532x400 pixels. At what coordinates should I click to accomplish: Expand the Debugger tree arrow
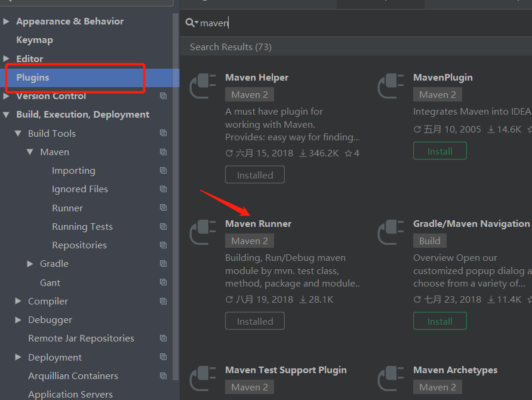[x=18, y=319]
